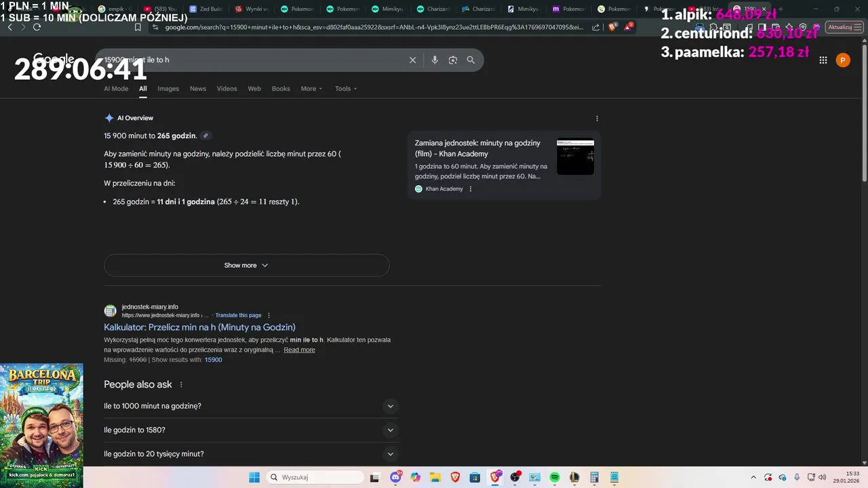
Task: Click the All search tab
Action: [x=143, y=89]
